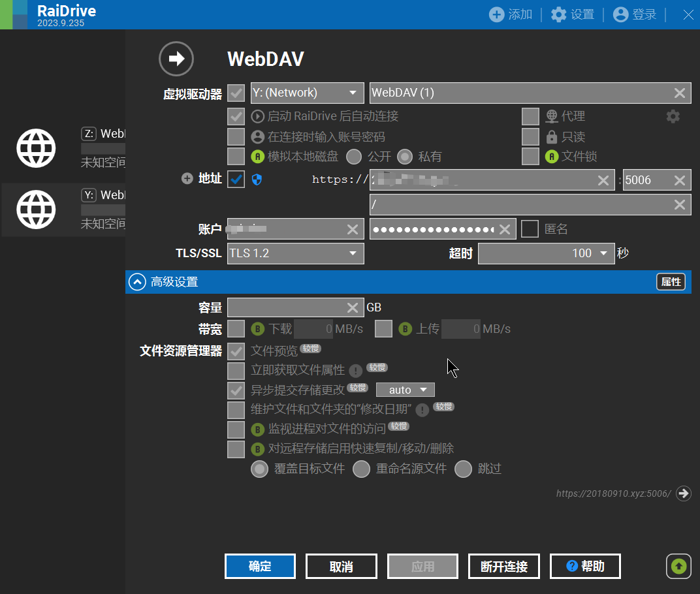Open the Y: (Network) drive letter dropdown

(x=308, y=93)
